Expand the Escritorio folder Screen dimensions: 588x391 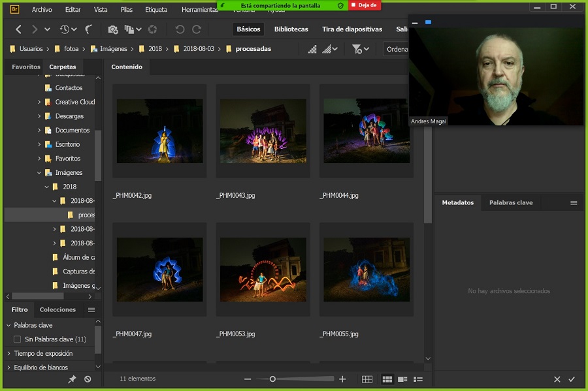[39, 144]
